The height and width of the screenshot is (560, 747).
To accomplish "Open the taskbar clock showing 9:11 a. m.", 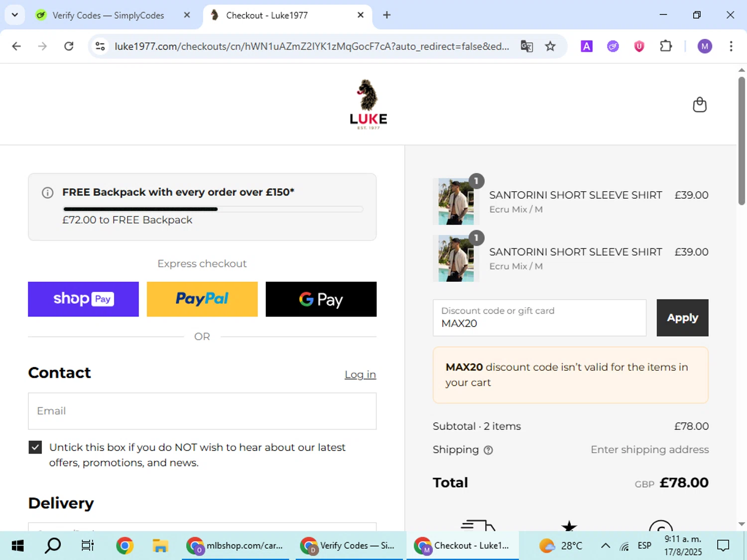I will (x=683, y=546).
